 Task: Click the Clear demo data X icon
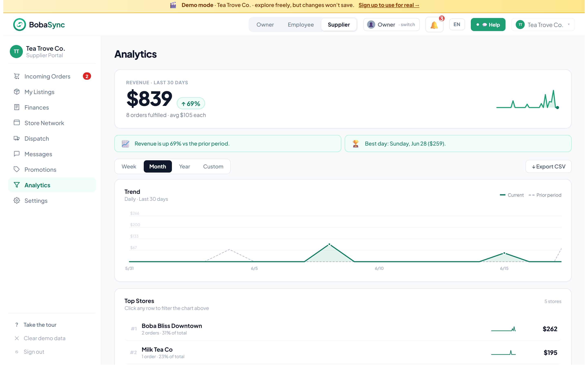(17, 338)
